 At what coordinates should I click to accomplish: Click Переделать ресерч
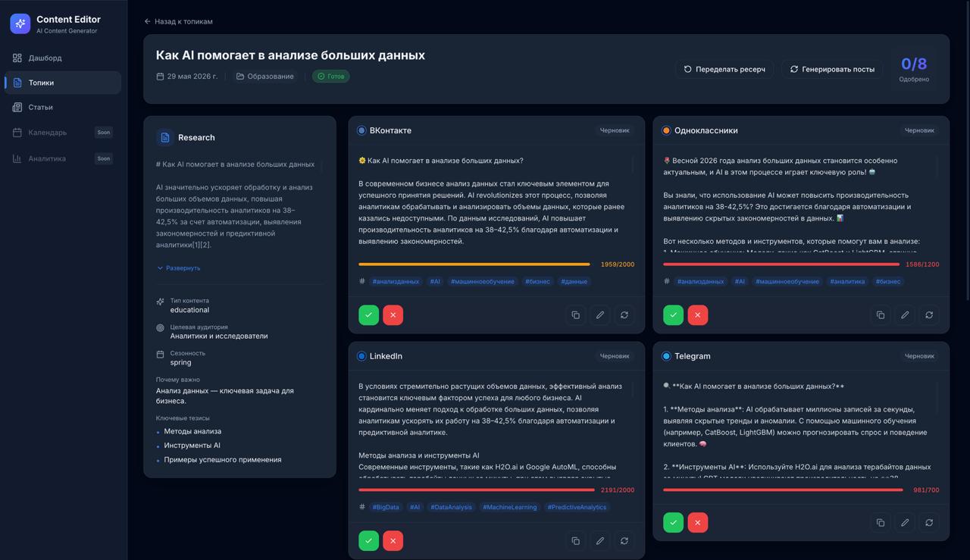[724, 69]
